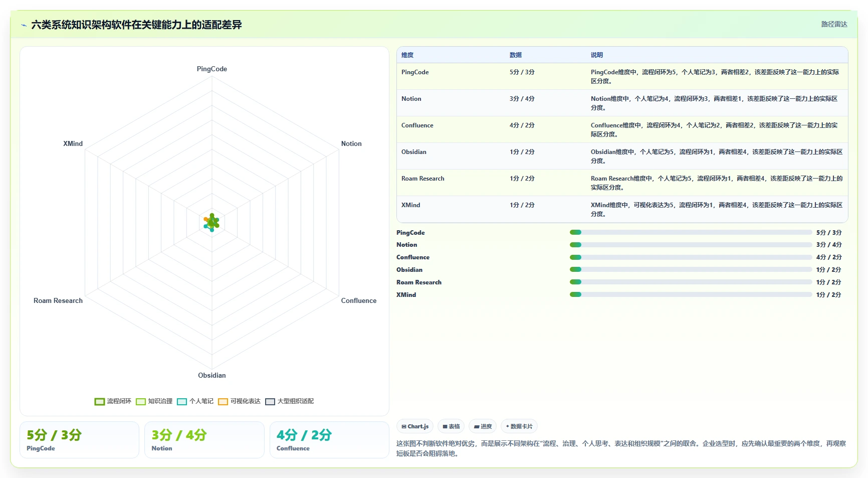Click the footnote paragraph below the chips

pyautogui.click(x=621, y=448)
